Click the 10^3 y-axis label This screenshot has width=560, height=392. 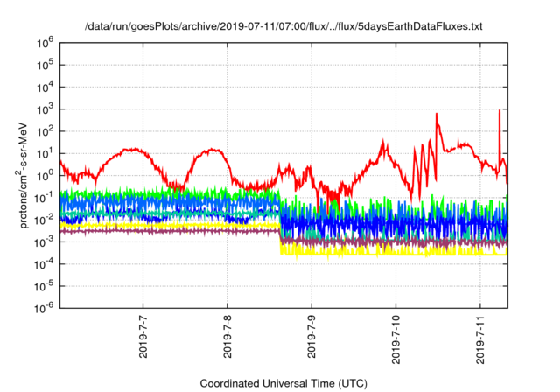coord(45,109)
